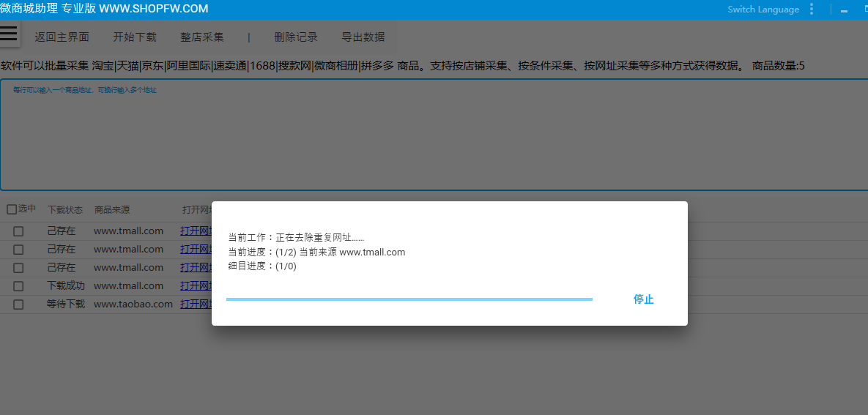Click 返回主界面 to return to main screen
868x415 pixels.
62,37
